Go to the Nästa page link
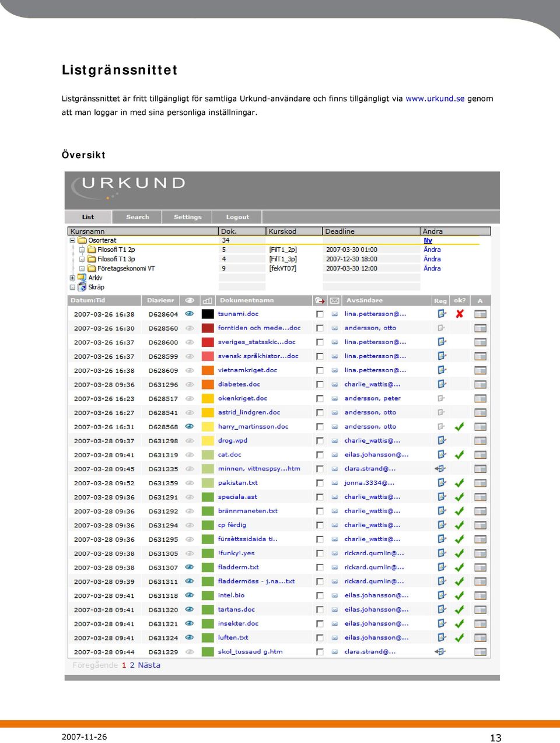Screen dimensions: 560x743 (x=149, y=665)
